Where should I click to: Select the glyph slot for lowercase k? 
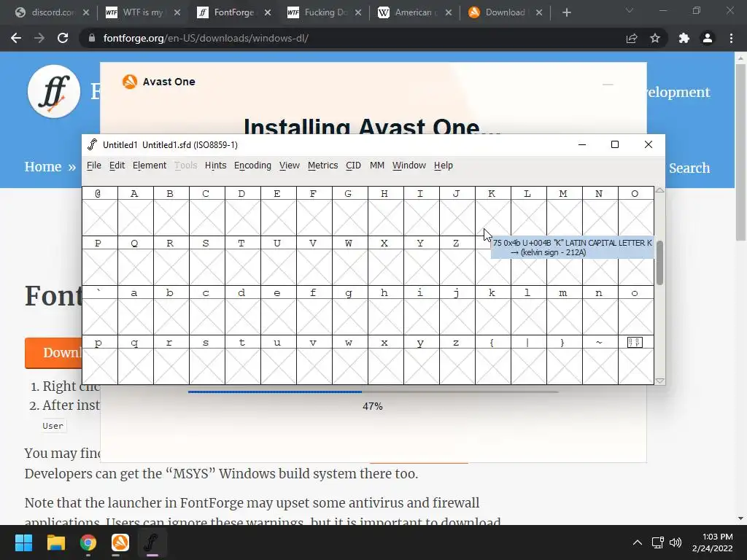493,316
